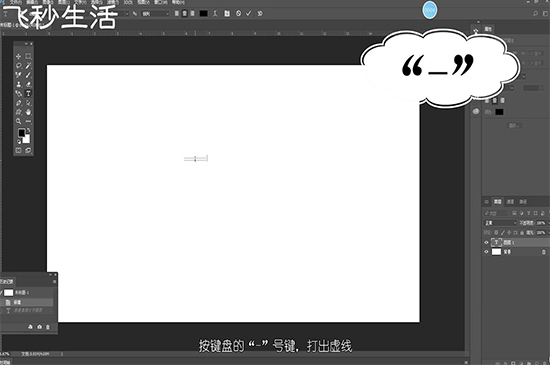
Task: Switch to the 路径 (Paths) tab
Action: click(523, 202)
